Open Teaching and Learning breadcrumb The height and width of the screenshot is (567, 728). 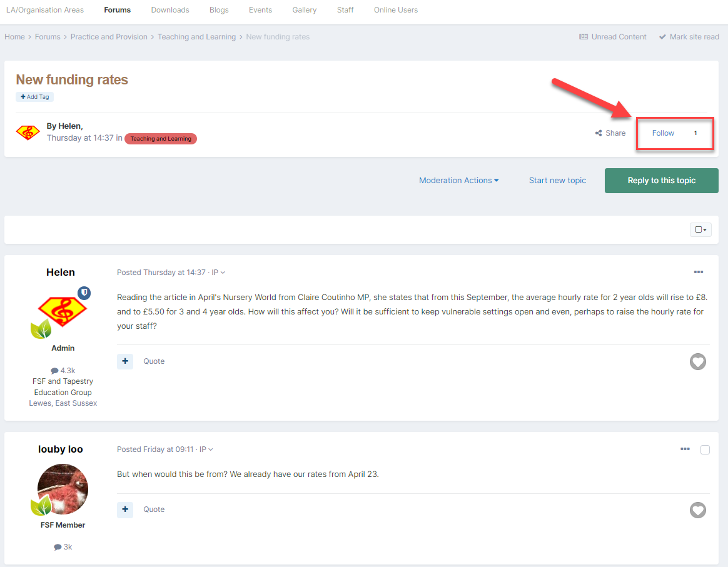197,37
